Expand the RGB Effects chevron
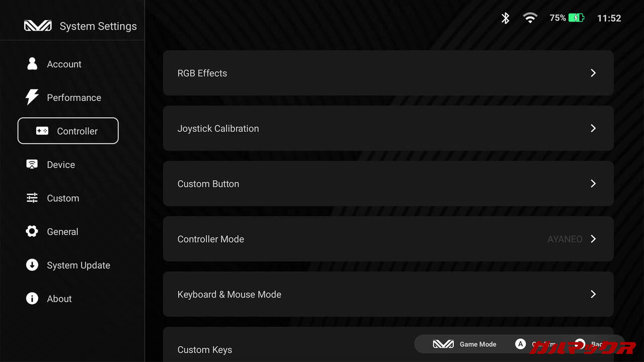The height and width of the screenshot is (362, 644). tap(593, 73)
